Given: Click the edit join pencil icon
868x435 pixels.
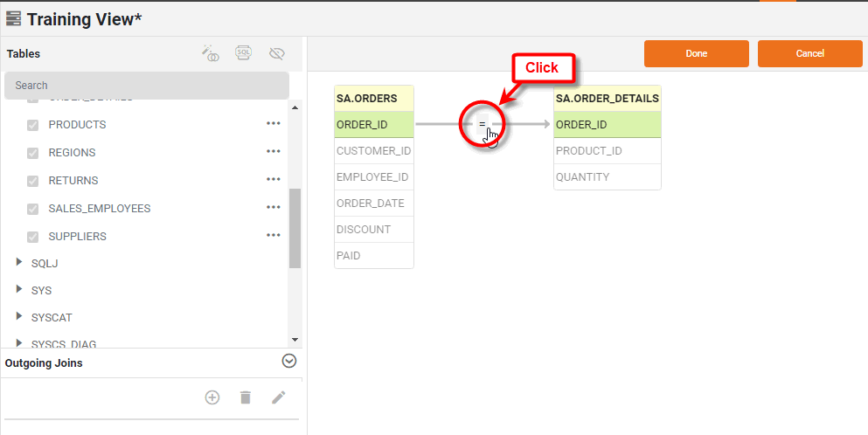Looking at the screenshot, I should coord(278,397).
